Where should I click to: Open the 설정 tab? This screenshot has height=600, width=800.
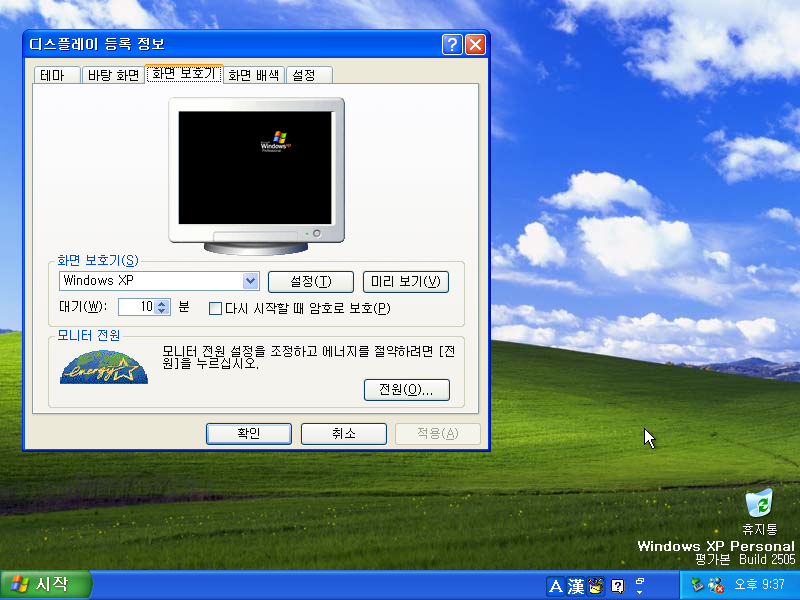[309, 75]
